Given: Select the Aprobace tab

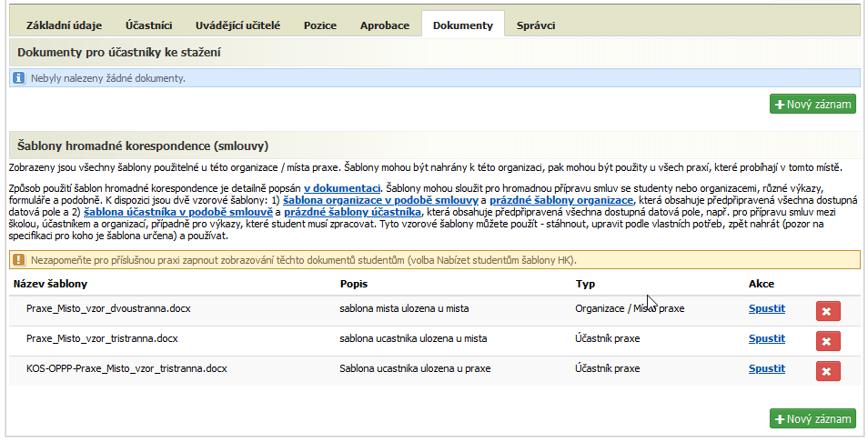Looking at the screenshot, I should (x=385, y=25).
